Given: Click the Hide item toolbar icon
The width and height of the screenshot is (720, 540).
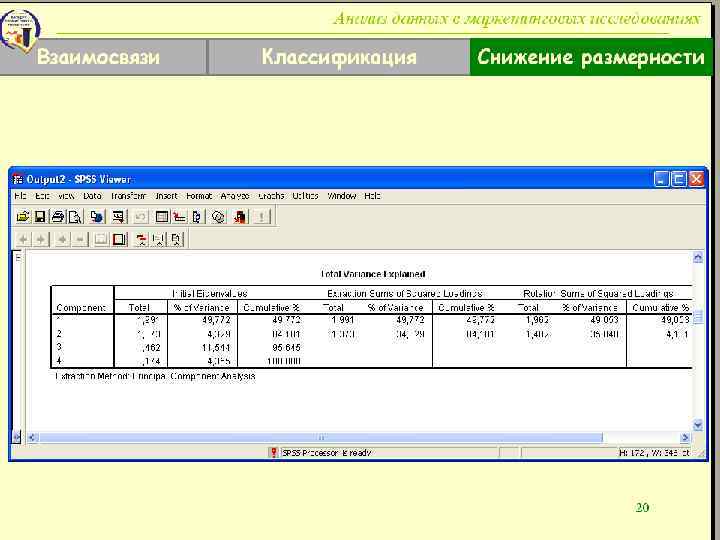Looking at the screenshot, I should tap(119, 239).
